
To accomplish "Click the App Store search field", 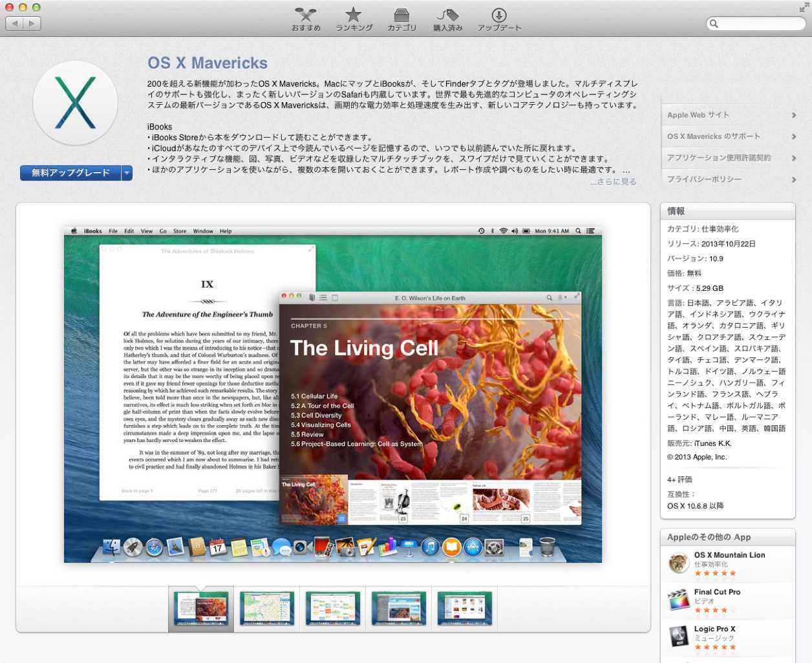I will click(756, 24).
